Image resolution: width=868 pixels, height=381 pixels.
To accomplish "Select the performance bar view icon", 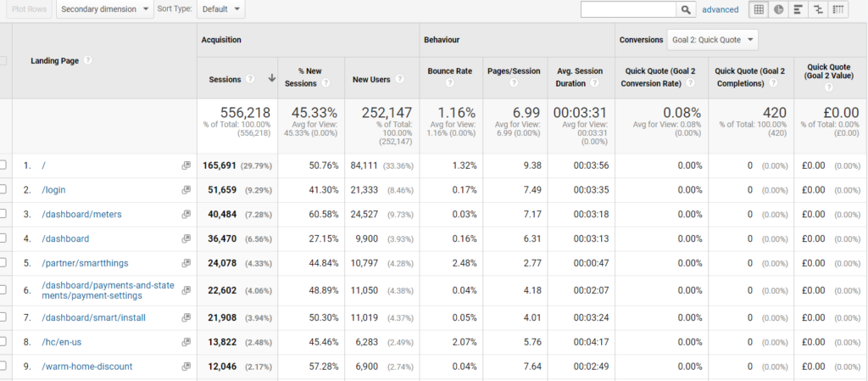I will pos(798,9).
